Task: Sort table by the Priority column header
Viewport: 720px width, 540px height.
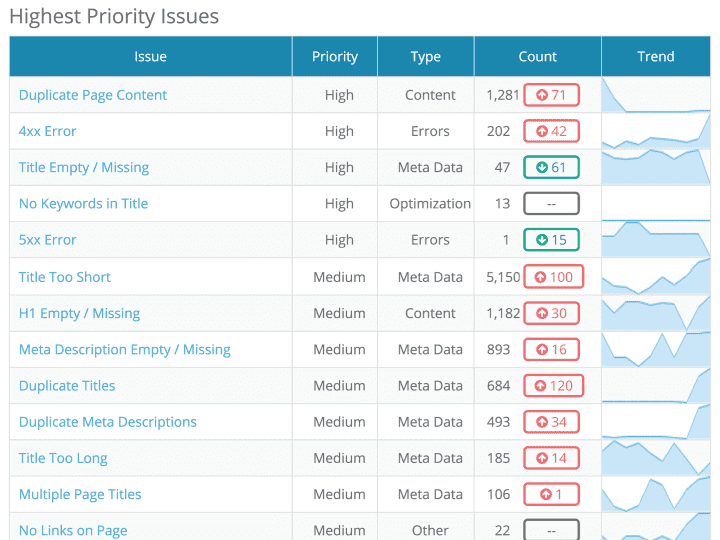Action: 335,57
